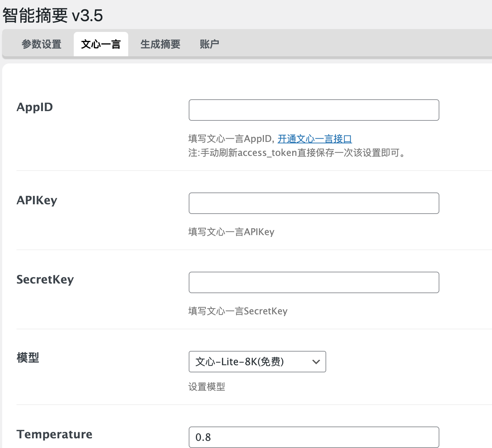Switch to the 参数设置 tab
This screenshot has height=448, width=492.
(41, 44)
